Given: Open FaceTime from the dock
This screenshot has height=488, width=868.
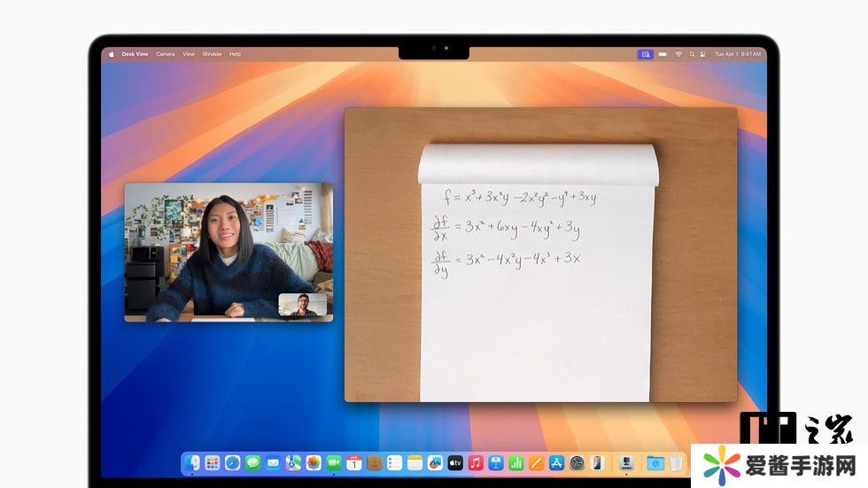Looking at the screenshot, I should (334, 462).
